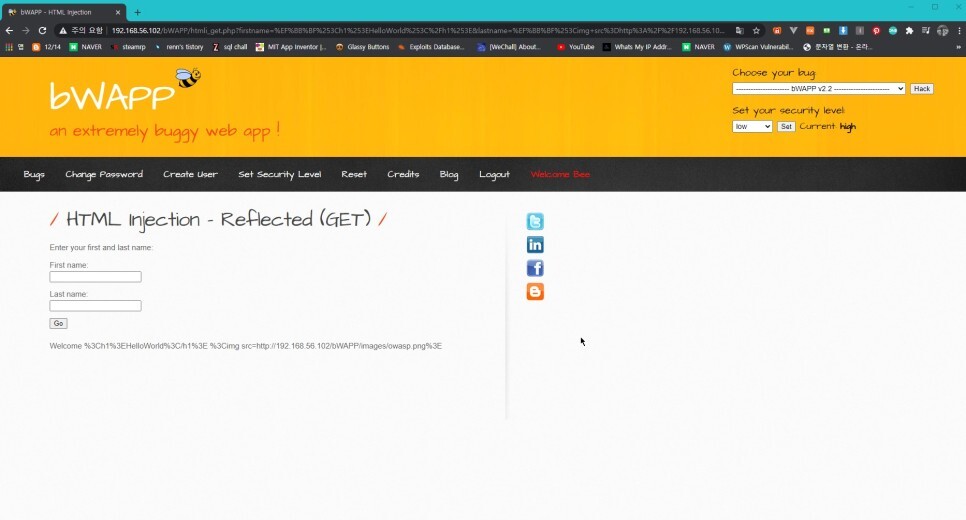Expand the security level dropdown showing low

752,126
